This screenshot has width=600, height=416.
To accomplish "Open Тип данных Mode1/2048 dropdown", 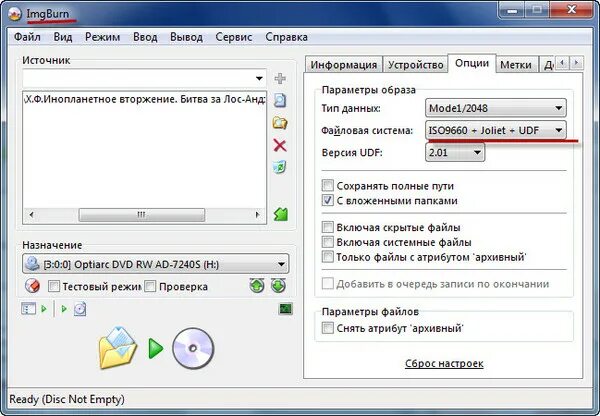I will click(496, 108).
